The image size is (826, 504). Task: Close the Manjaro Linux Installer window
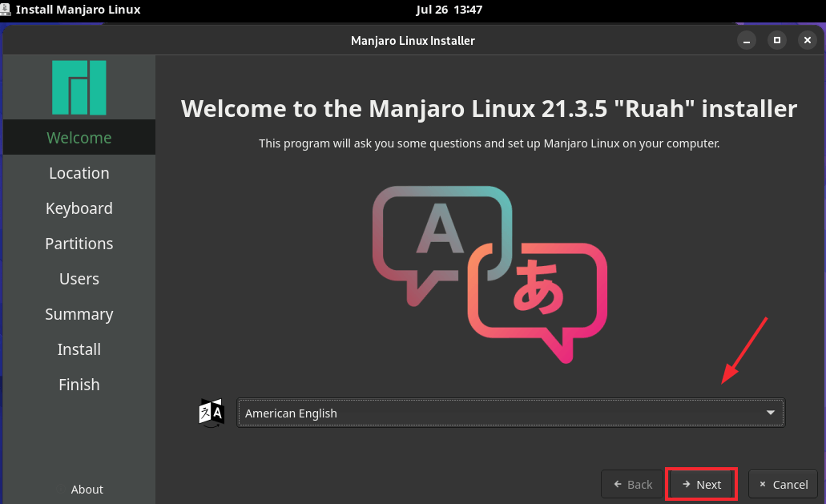click(x=807, y=40)
